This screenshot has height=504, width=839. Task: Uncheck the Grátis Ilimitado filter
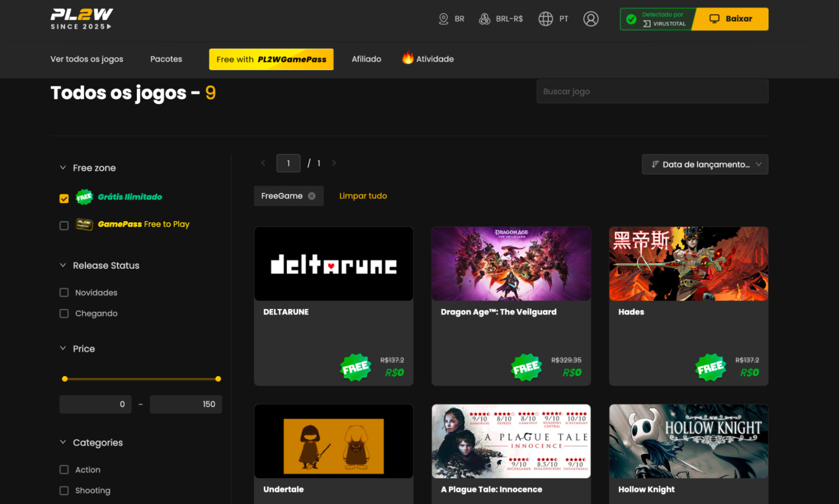pos(64,198)
